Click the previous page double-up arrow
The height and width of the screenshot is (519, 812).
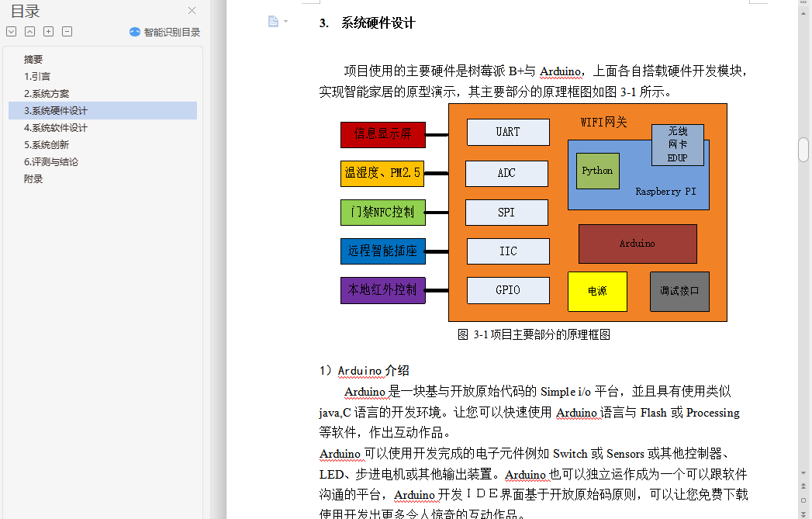point(803,486)
